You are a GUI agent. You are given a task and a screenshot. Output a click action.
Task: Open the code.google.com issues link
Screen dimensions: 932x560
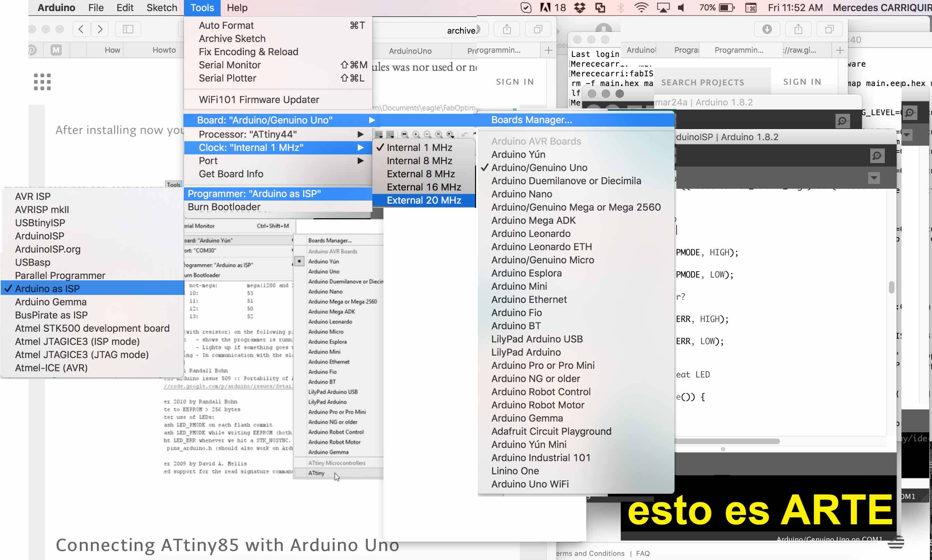coord(228,386)
